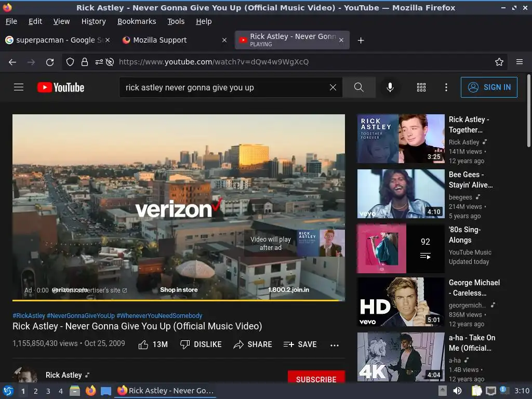Click the Video will play after ad preview
The height and width of the screenshot is (399, 532).
click(x=295, y=243)
